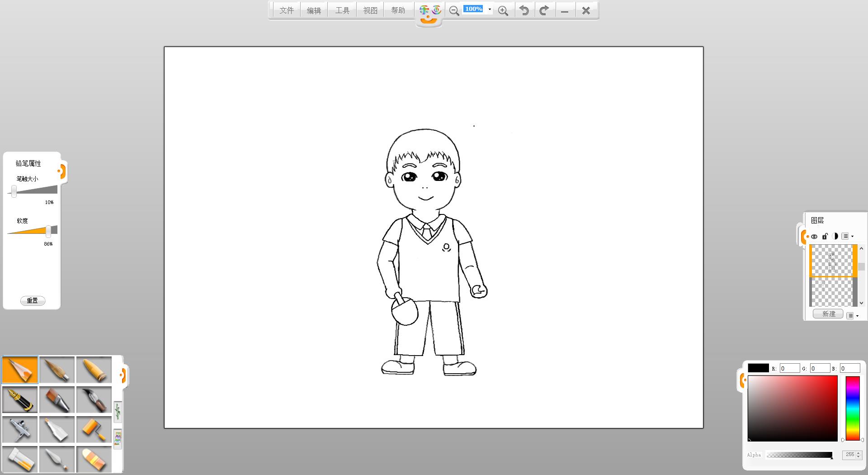Open layer options menu beside 新建
This screenshot has width=868, height=475.
[x=852, y=316]
